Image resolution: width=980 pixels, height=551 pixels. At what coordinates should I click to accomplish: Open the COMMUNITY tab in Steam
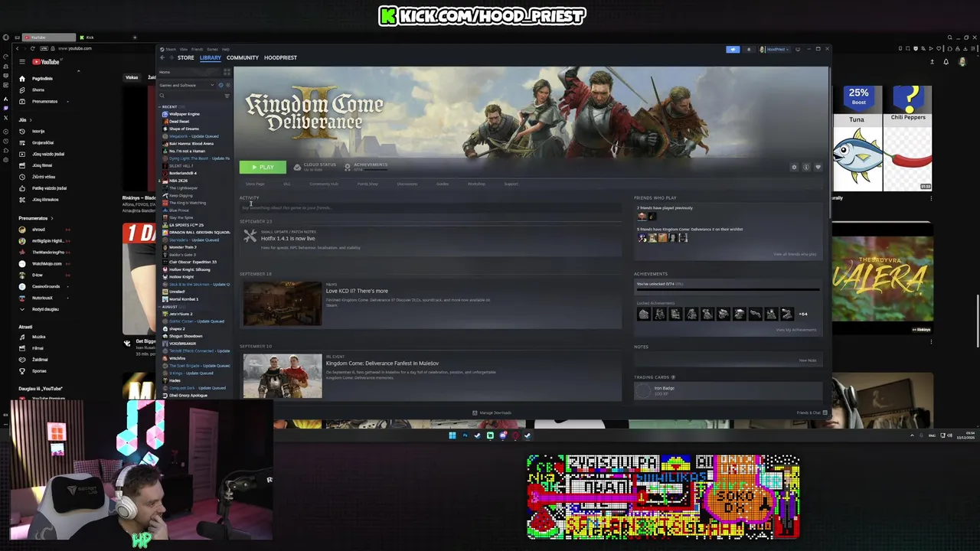tap(243, 57)
